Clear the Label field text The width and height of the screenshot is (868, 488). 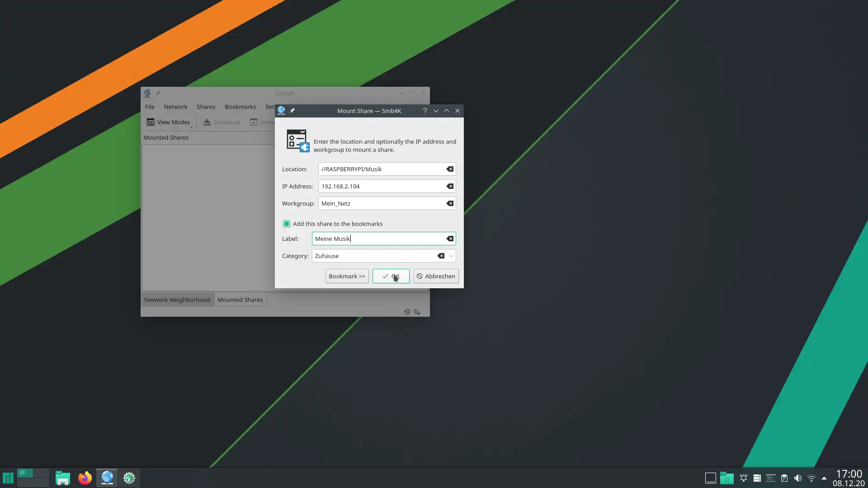pos(450,239)
